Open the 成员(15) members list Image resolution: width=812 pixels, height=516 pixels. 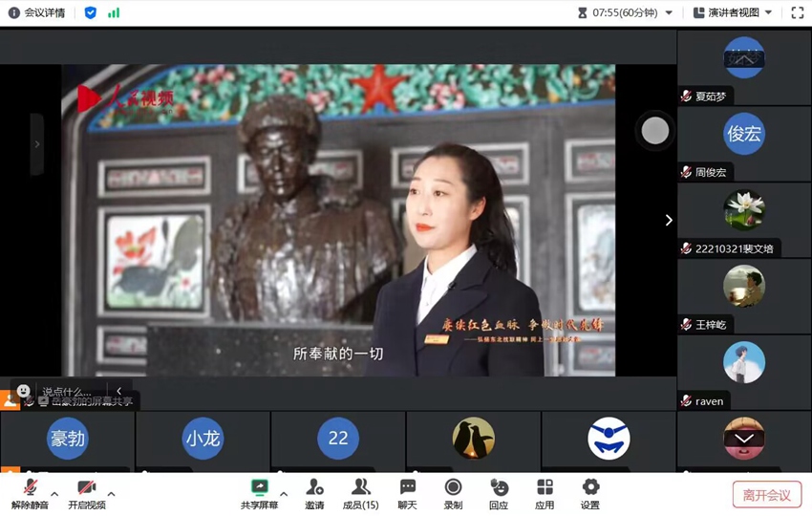pyautogui.click(x=360, y=493)
